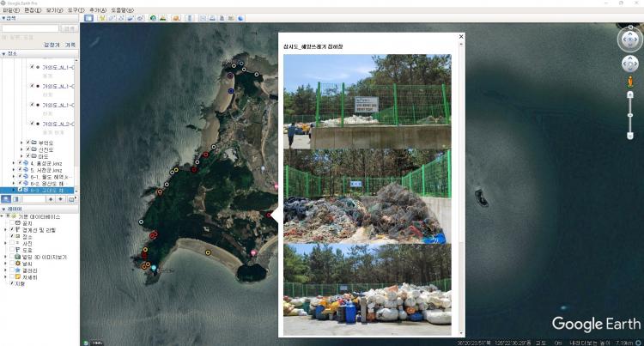Enable the 사진 layer checkbox
Screen dimensions: 644x346
(12, 243)
